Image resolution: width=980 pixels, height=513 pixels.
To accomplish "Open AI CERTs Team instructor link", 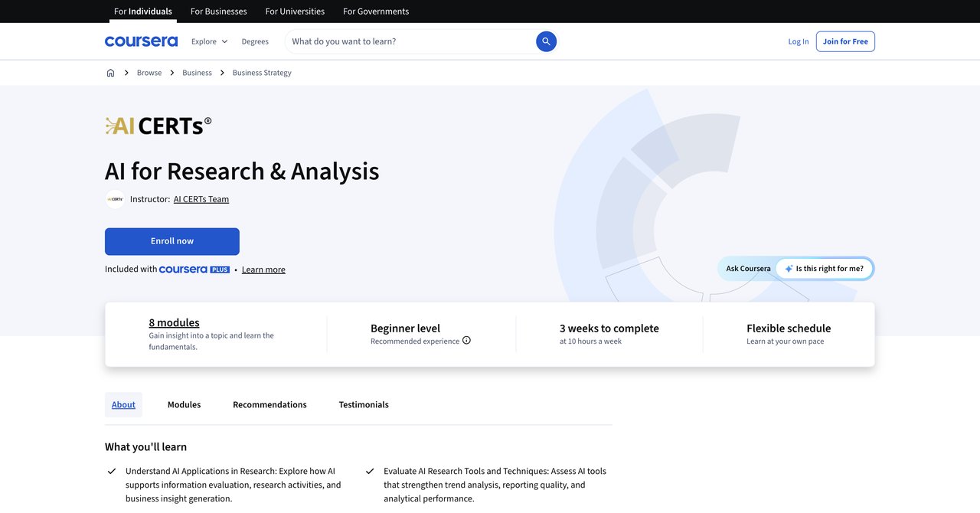I will click(x=201, y=199).
